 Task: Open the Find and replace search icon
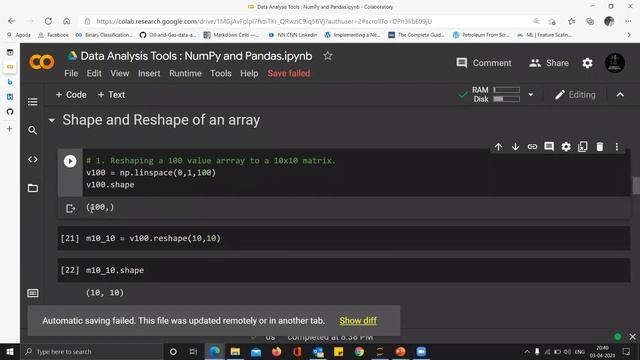point(33,130)
